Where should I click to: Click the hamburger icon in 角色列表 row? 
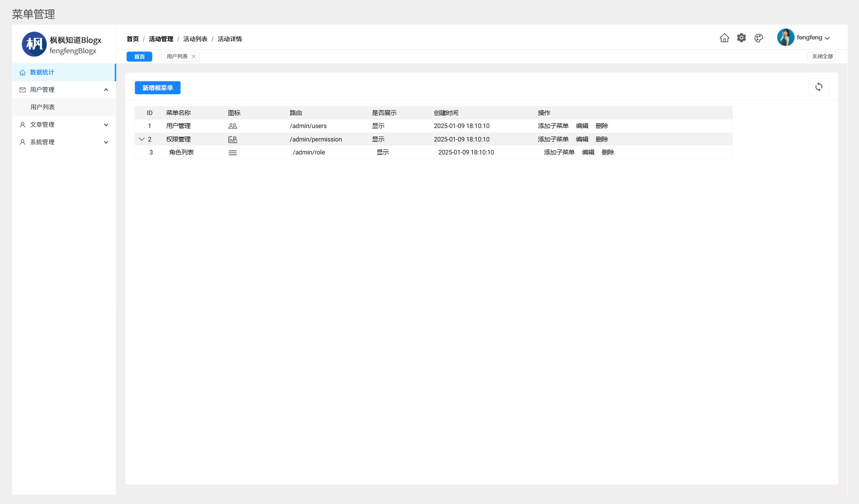click(232, 153)
